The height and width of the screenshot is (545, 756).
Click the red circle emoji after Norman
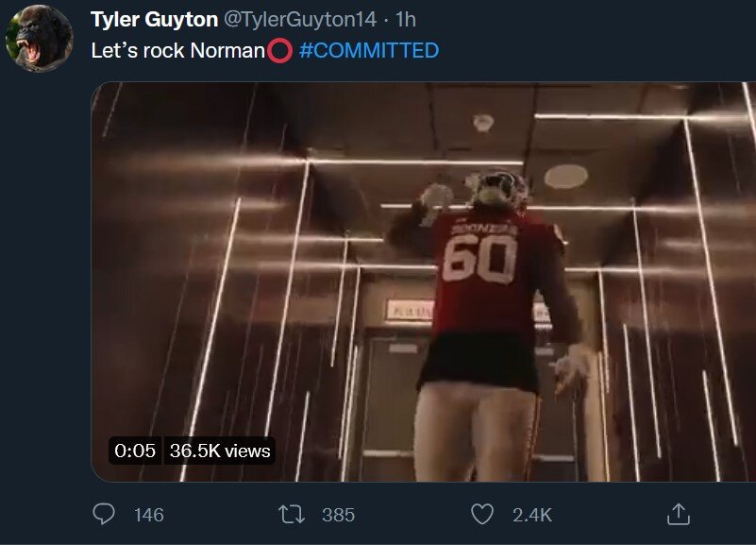[x=279, y=50]
